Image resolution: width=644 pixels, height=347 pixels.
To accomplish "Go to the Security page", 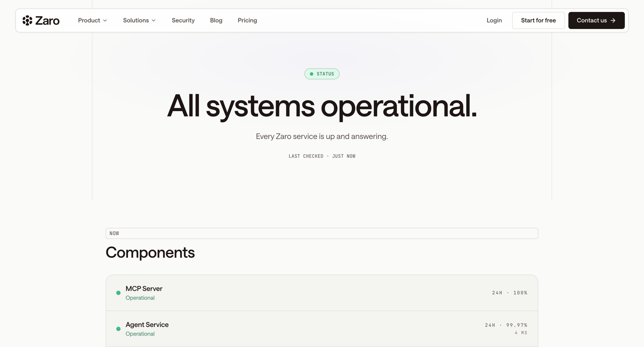I will (x=183, y=20).
